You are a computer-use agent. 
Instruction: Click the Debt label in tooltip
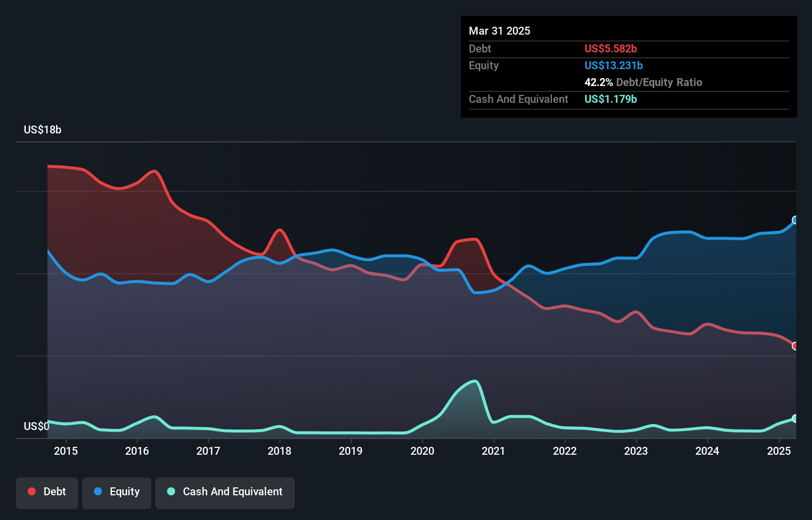click(480, 48)
